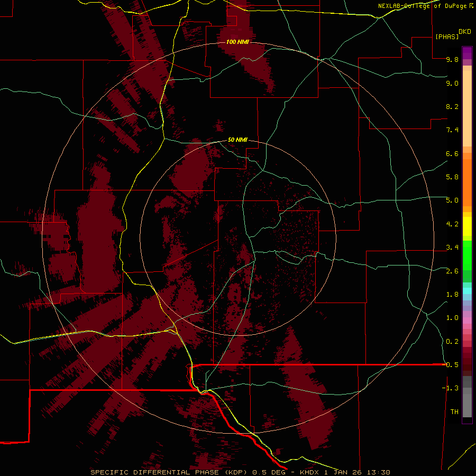Click the 100 NMI range ring label
Image resolution: width=476 pixels, height=476 pixels.
tap(237, 42)
